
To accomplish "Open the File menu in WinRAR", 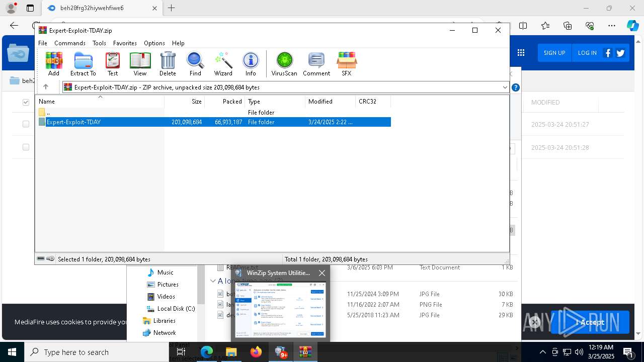I will (43, 43).
